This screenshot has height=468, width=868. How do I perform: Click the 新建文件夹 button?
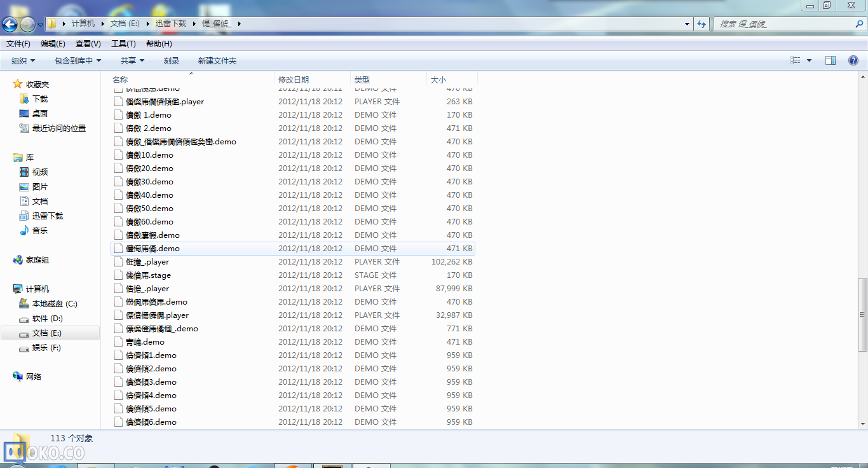217,60
